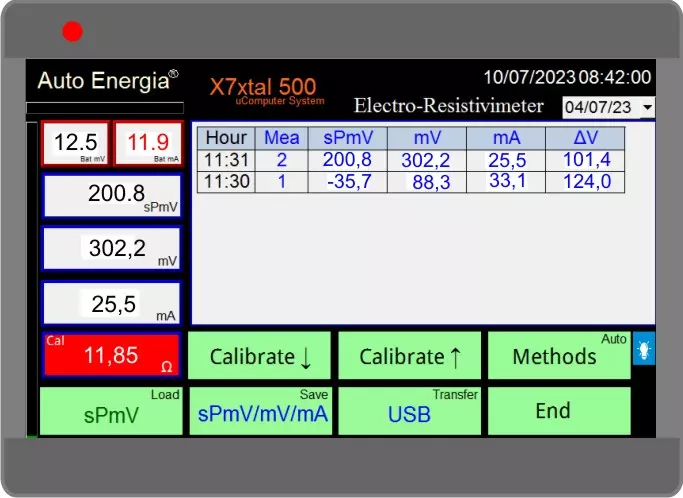
Task: Click the 08:42:00 clock display
Action: click(x=615, y=78)
